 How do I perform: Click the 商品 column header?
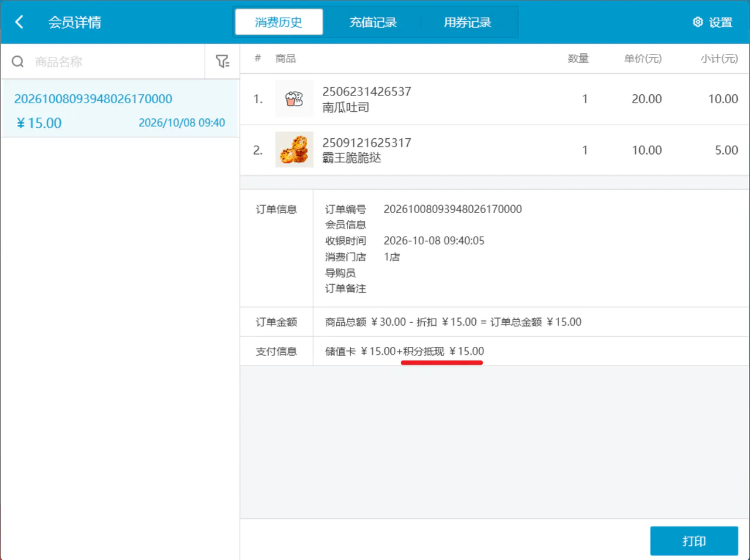coord(285,59)
